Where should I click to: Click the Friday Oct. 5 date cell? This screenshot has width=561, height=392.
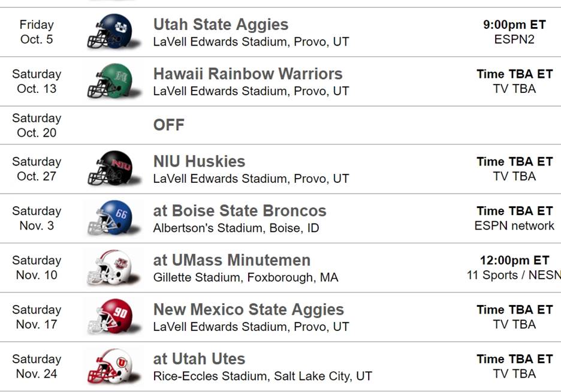(37, 32)
